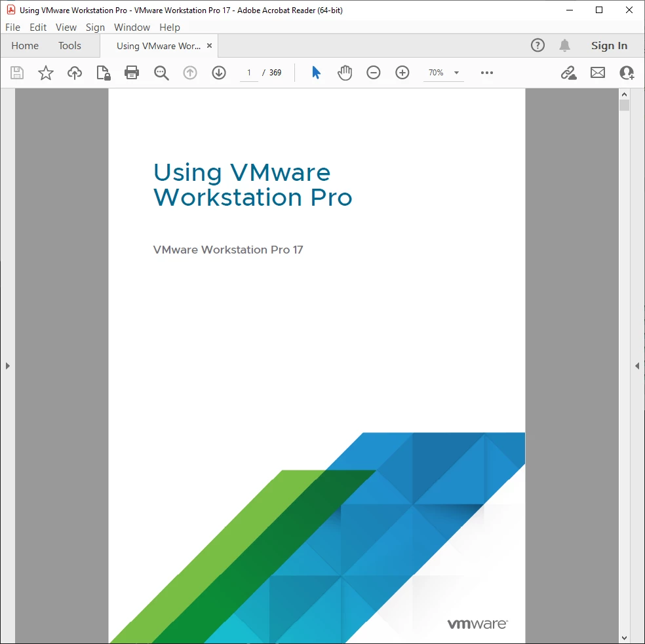Open notifications bell
Viewport: 645px width, 644px height.
point(565,45)
